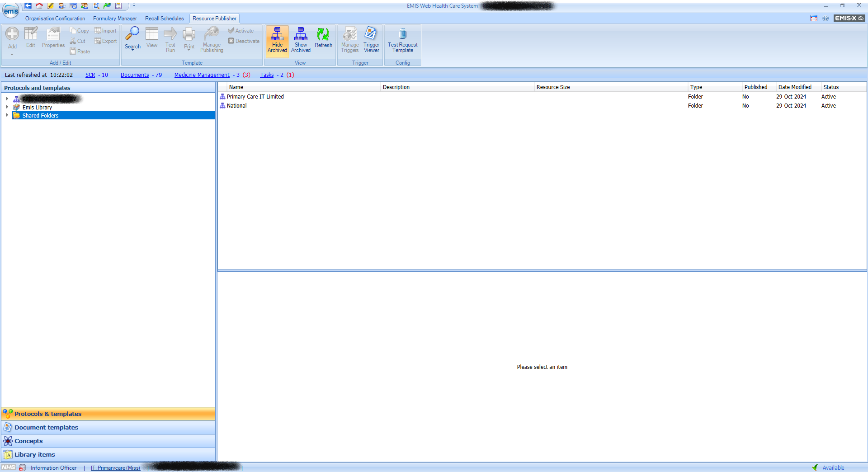Switch to Formulary Manager tab

coord(115,19)
